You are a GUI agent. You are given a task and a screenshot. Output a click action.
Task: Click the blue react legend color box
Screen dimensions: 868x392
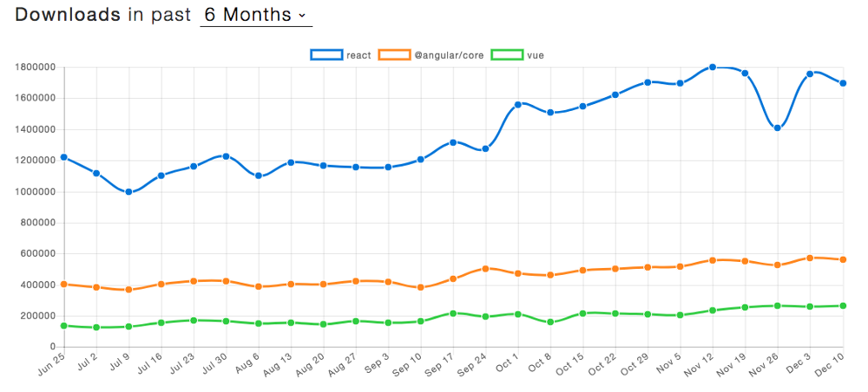[326, 55]
